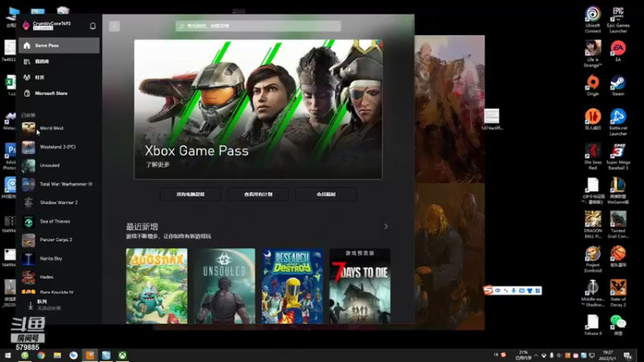The height and width of the screenshot is (362, 644).
Task: Open the Yakuza 0 desktop file
Action: tap(592, 325)
